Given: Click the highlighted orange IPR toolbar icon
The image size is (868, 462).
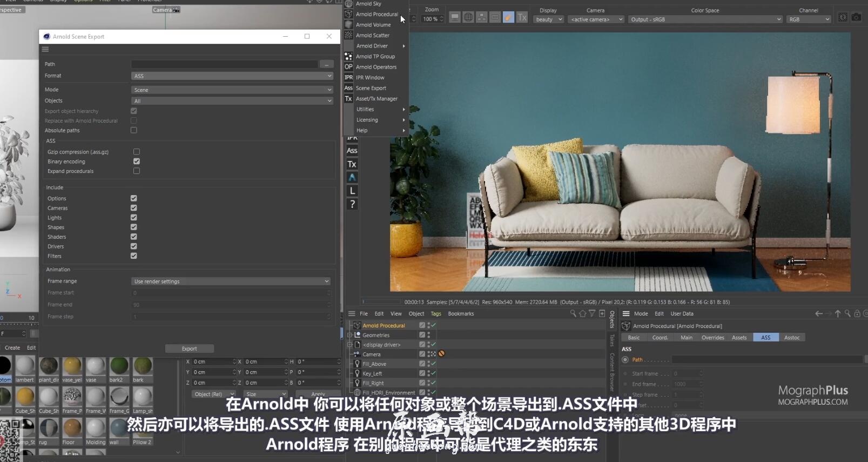Looking at the screenshot, I should pos(508,17).
